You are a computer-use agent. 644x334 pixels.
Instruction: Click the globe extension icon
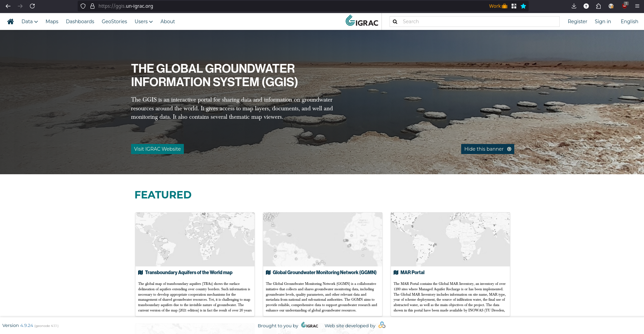611,6
